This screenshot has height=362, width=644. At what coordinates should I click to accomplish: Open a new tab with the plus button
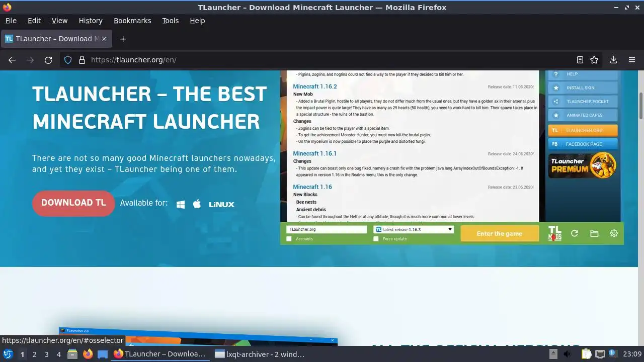point(123,39)
